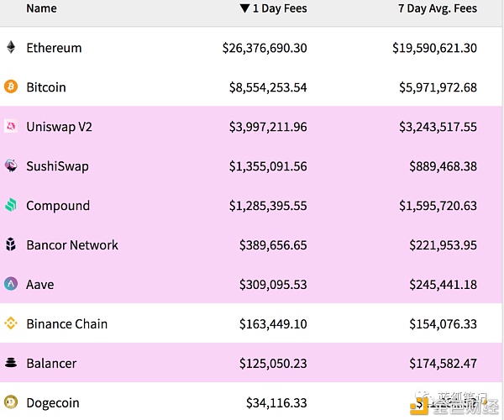Image resolution: width=504 pixels, height=420 pixels.
Task: Click Bitcoin's 1 day fees value
Action: (268, 87)
